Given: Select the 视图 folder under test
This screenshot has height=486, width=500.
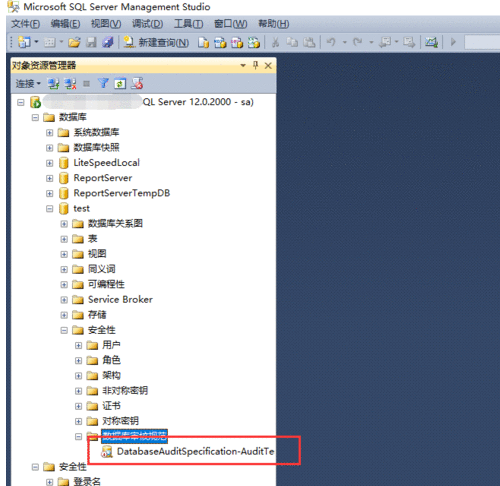Looking at the screenshot, I should 97,254.
